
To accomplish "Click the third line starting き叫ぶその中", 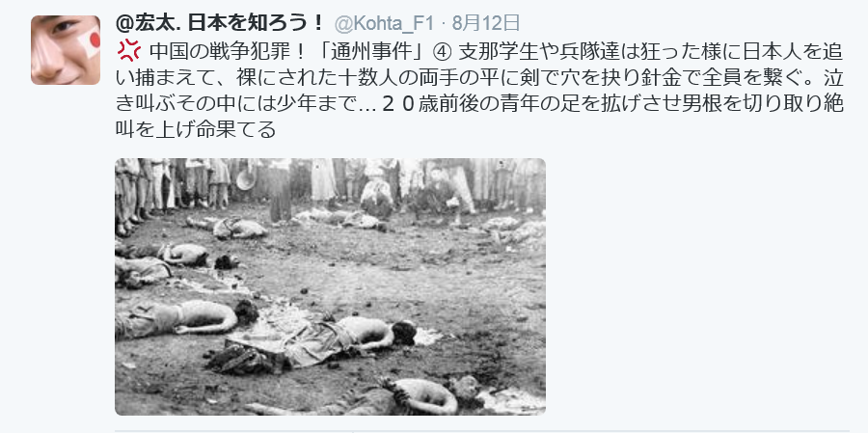I will [479, 105].
